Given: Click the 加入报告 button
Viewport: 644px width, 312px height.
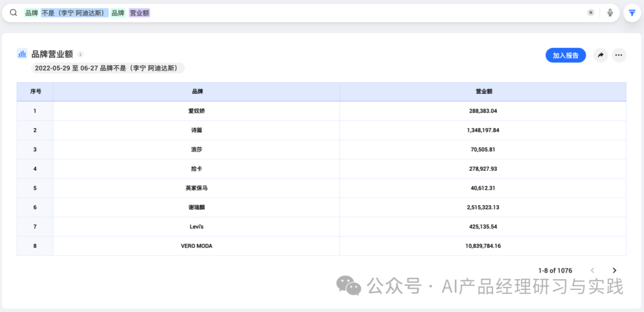Looking at the screenshot, I should click(x=565, y=55).
